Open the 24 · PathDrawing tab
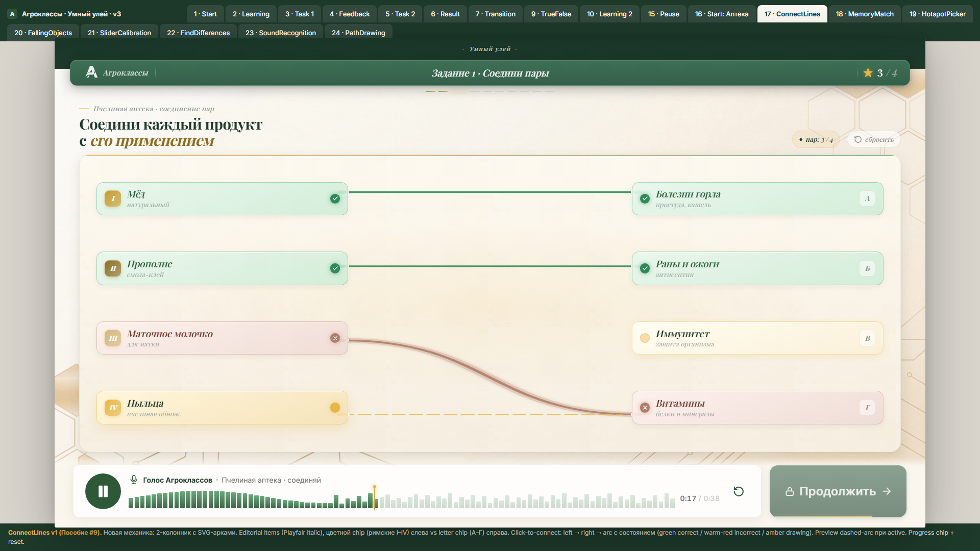This screenshot has height=551, width=980. 358,33
